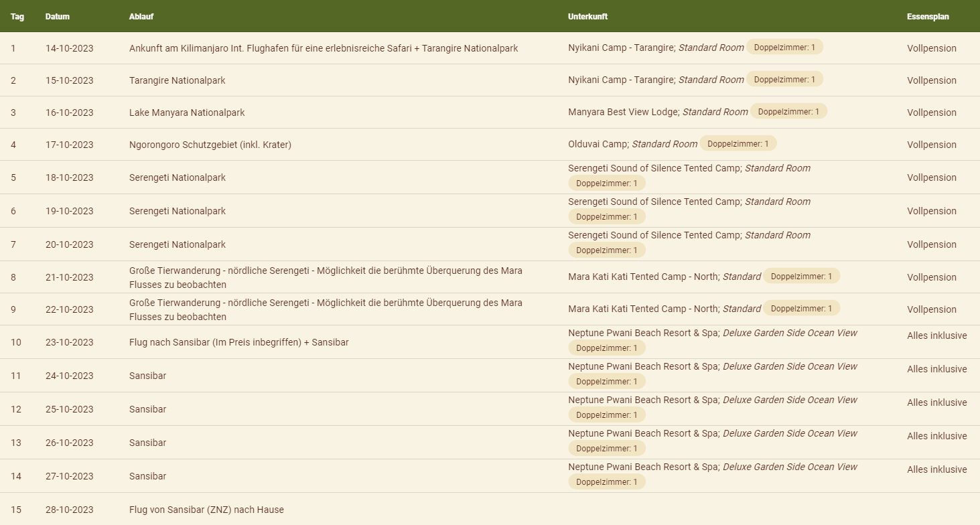Click Doppelzimmer badge for Manyara Best View Lodge
The width and height of the screenshot is (980, 525).
(788, 112)
